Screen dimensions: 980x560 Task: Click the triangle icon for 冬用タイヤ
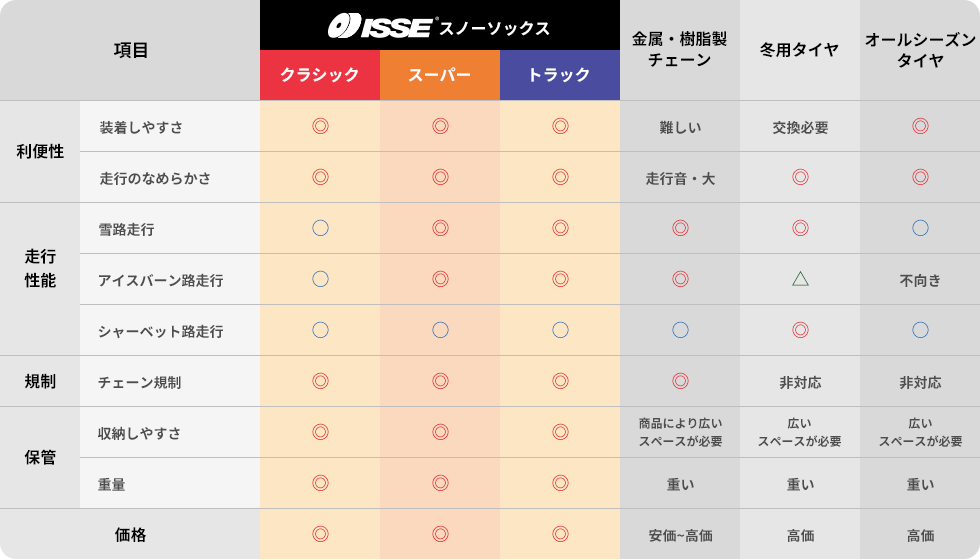click(x=800, y=280)
